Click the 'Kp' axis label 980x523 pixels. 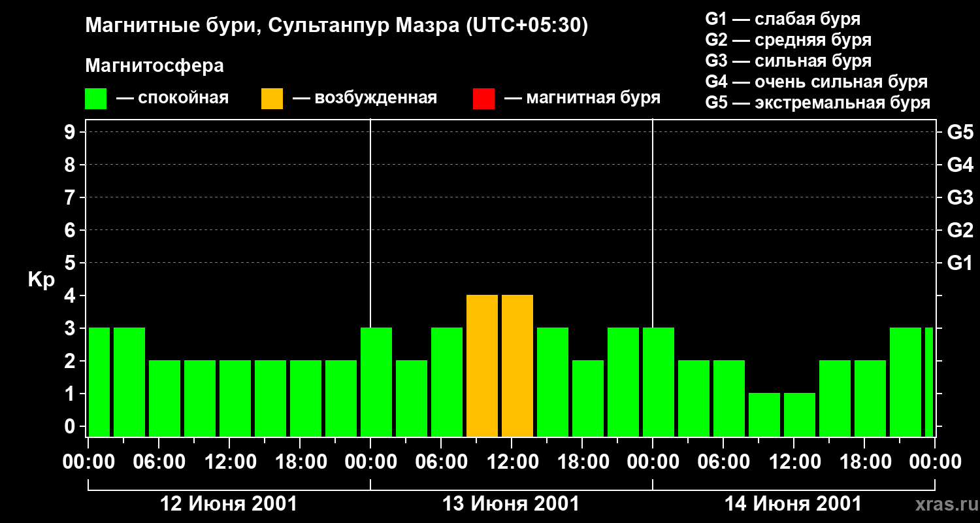coord(41,280)
